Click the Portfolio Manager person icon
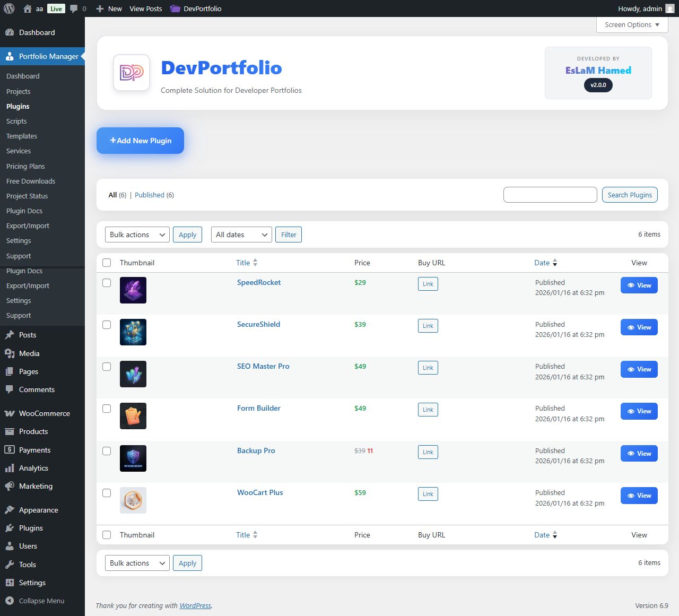The image size is (679, 616). [x=10, y=56]
